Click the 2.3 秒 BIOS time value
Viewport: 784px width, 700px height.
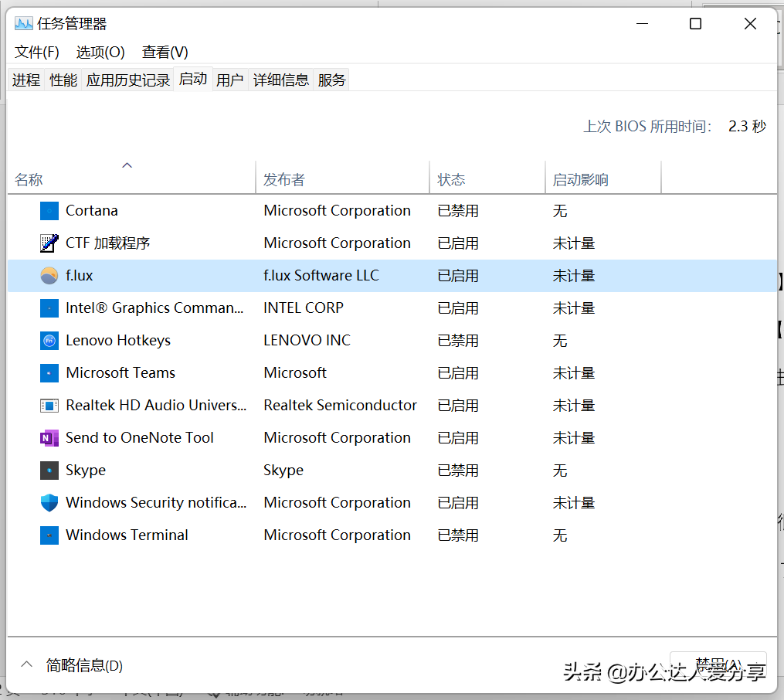point(747,126)
